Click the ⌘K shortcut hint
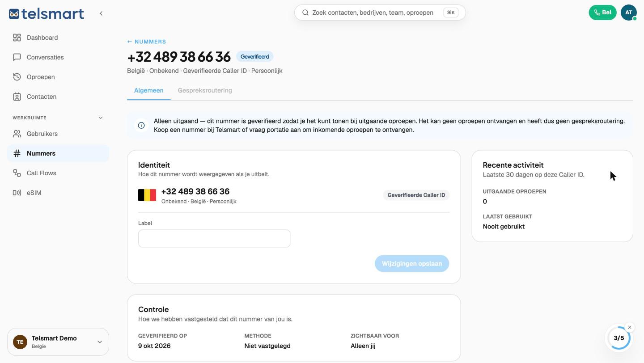 pyautogui.click(x=451, y=13)
